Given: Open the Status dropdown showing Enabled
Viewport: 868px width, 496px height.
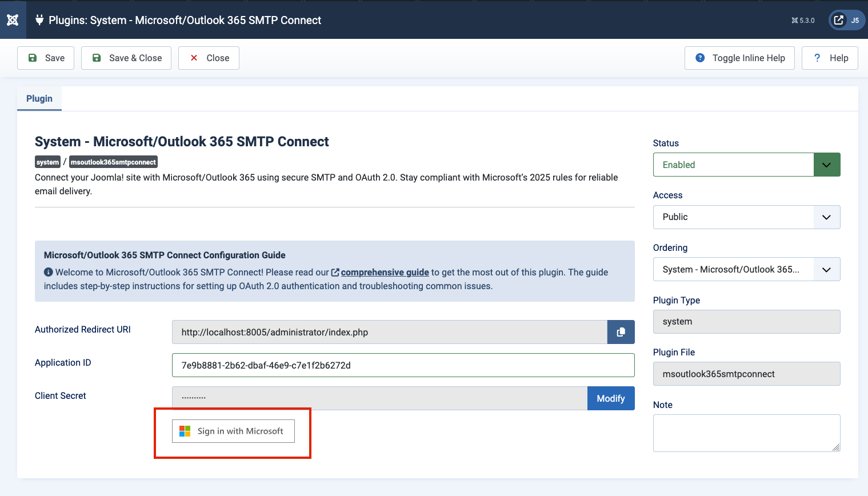Looking at the screenshot, I should (x=746, y=165).
